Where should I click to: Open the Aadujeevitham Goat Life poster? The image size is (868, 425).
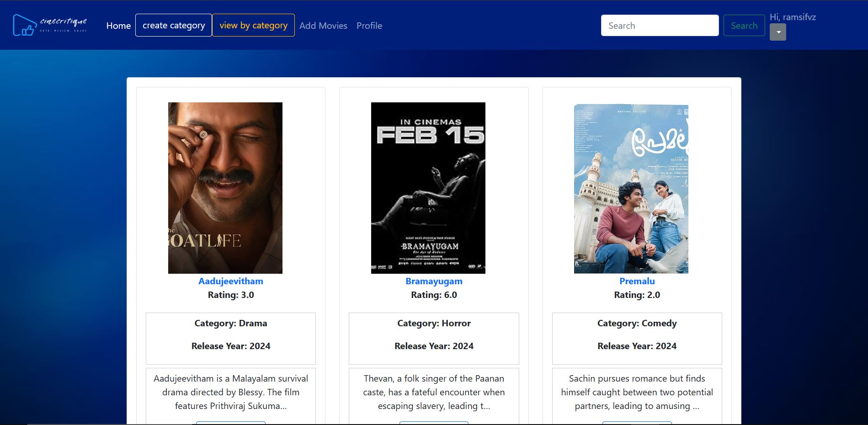point(225,188)
